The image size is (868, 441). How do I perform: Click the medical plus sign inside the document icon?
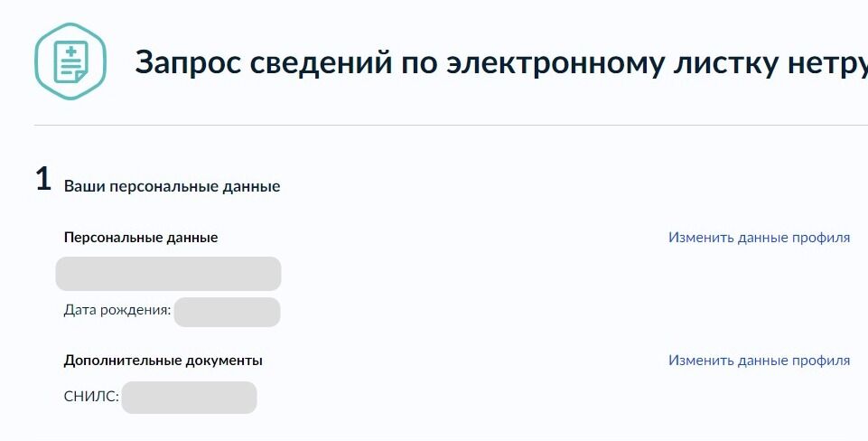70,52
